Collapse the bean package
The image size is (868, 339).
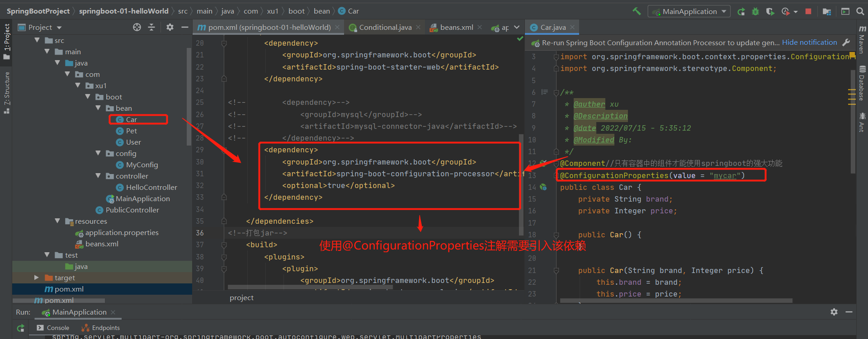[x=98, y=108]
